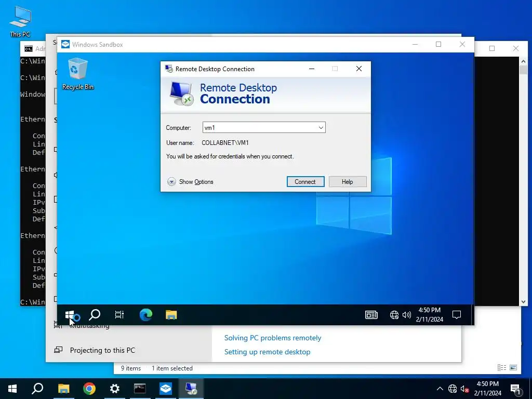Click the up arrow of the command prompt scrollbar

[523, 61]
